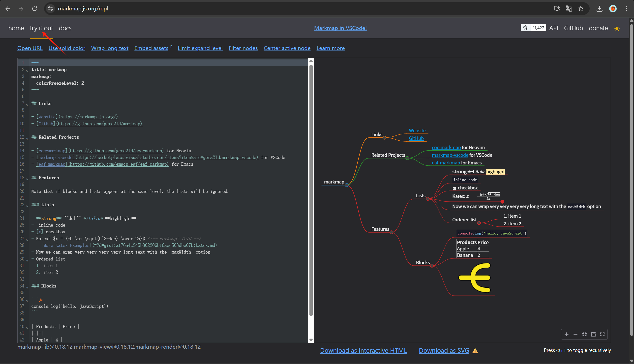Open the home navigation item
The width and height of the screenshot is (634, 364).
pyautogui.click(x=16, y=28)
